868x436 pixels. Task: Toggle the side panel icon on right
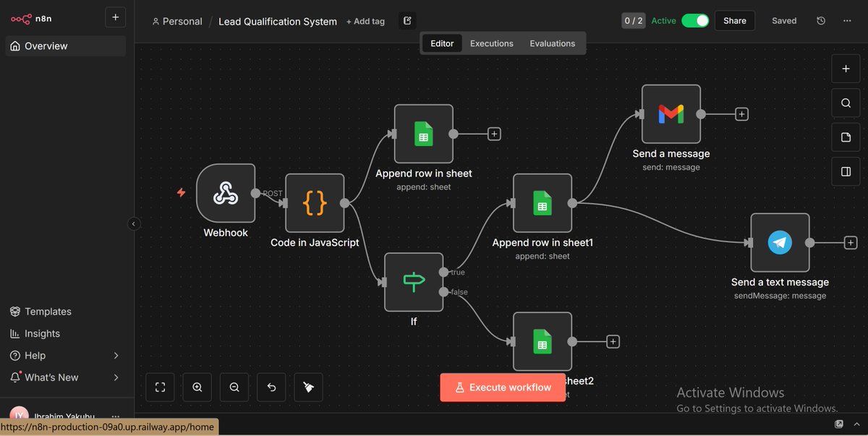pyautogui.click(x=846, y=171)
